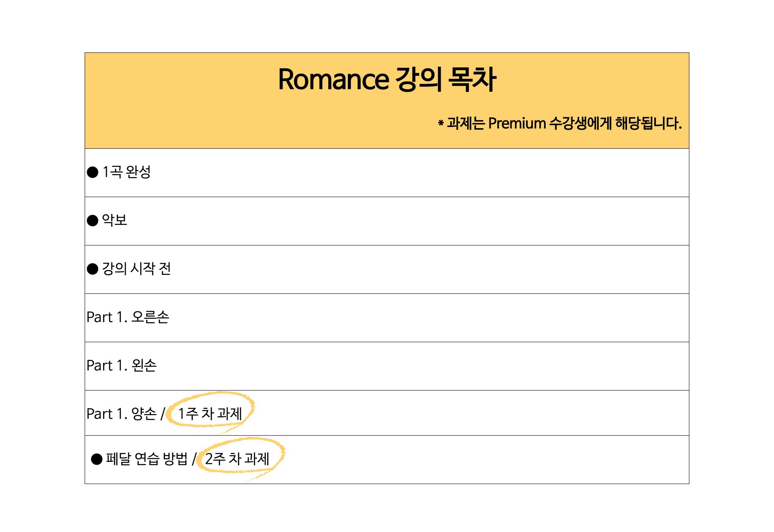
Task: Click the bullet before 1곡 완성
Action: click(93, 172)
